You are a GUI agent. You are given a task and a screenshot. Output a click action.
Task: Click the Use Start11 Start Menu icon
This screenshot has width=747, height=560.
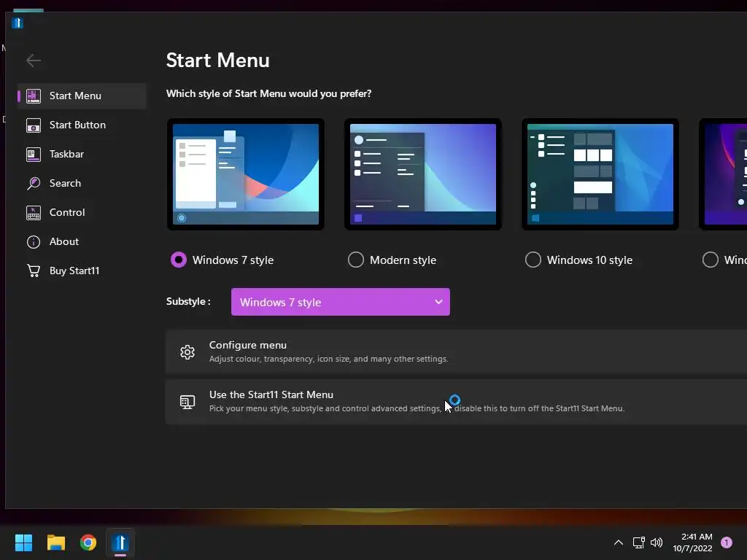tap(187, 402)
